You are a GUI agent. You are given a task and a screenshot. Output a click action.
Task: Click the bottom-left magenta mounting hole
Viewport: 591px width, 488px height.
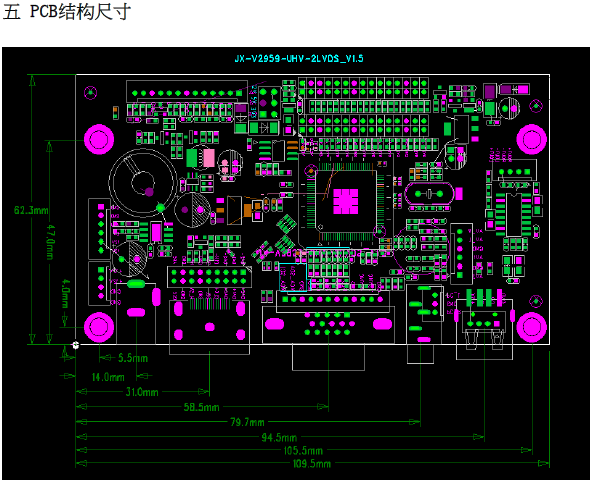point(99,327)
